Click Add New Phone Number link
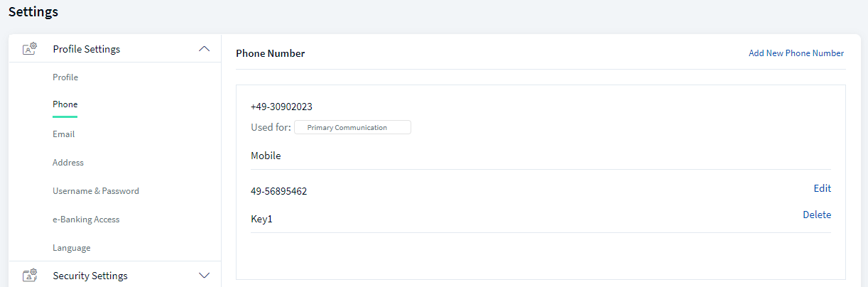This screenshot has height=287, width=868. (796, 53)
